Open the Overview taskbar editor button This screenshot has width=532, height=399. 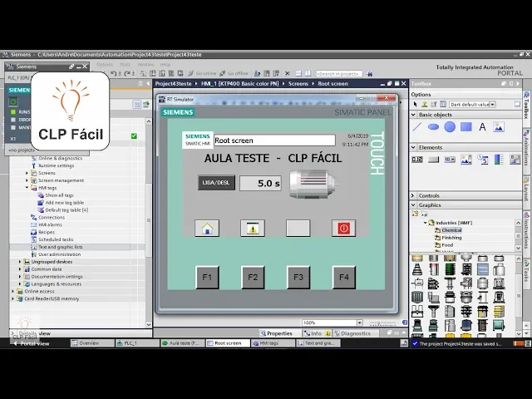pyautogui.click(x=92, y=343)
